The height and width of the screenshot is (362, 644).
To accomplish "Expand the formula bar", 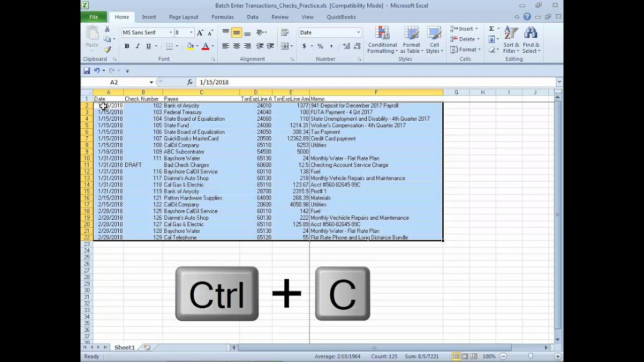I will [559, 82].
